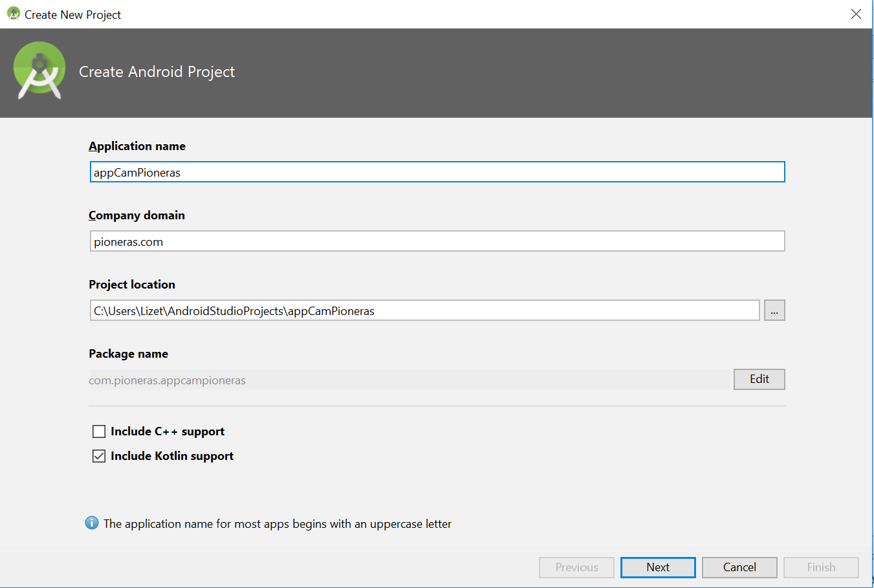
Task: Click the Create New Project window title
Action: 72,14
